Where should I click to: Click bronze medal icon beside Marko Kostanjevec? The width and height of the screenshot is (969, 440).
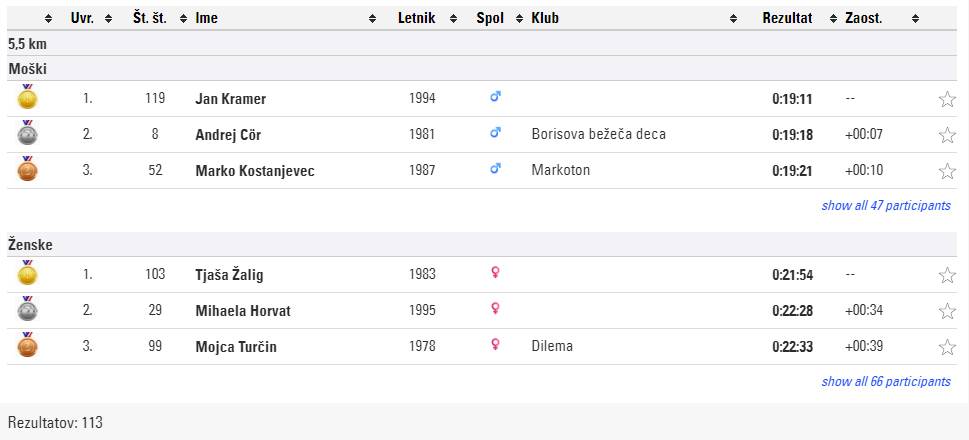tap(27, 170)
